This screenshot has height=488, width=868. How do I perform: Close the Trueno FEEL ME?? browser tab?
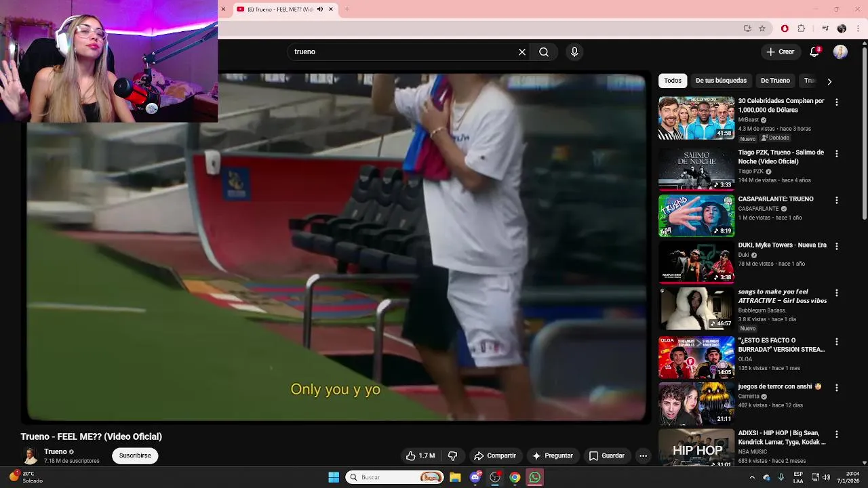[331, 9]
